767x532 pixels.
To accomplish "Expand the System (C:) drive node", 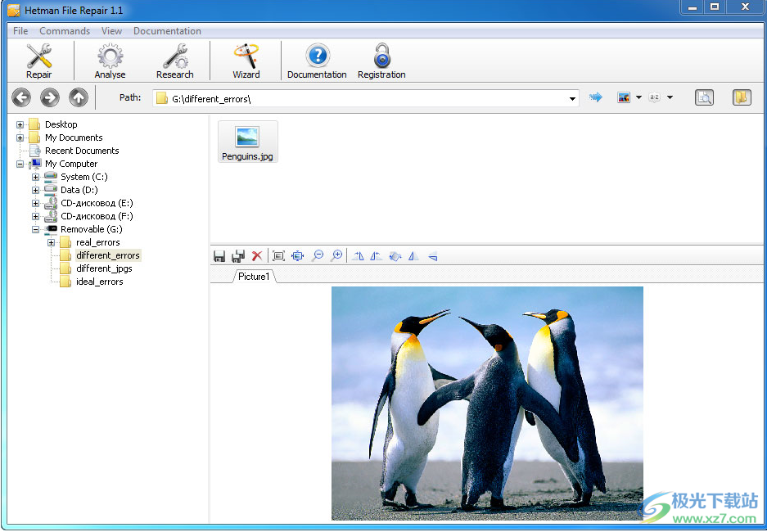I will tap(36, 177).
